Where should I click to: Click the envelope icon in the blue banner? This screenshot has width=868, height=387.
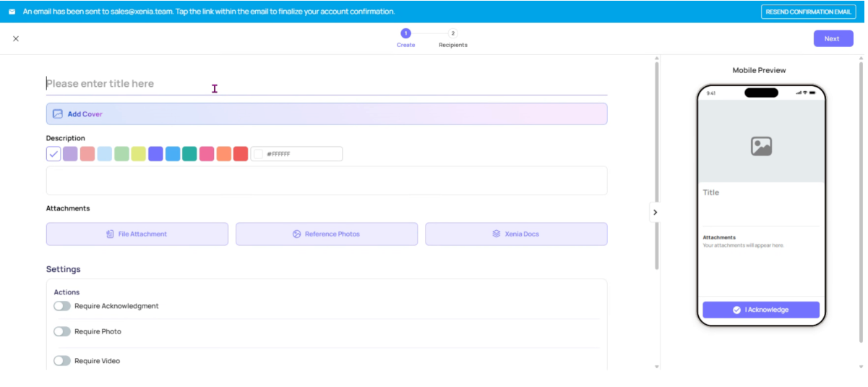coord(12,12)
